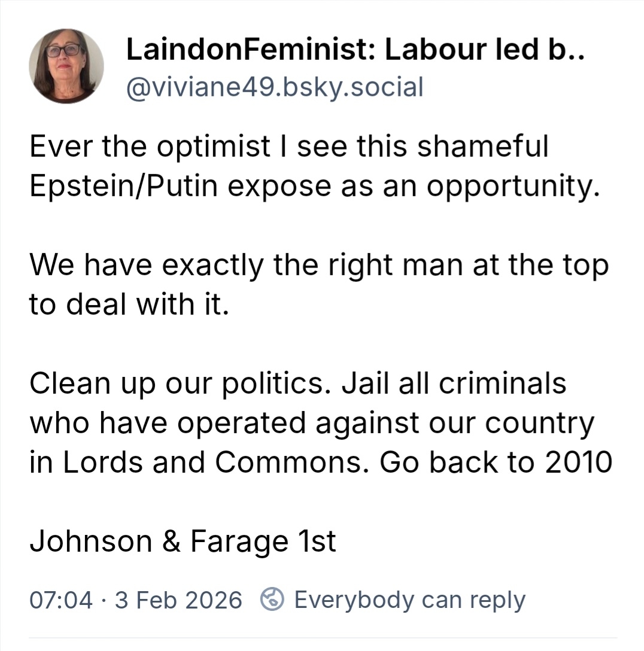Click the globe reply-settings icon
Viewport: 644px width, 651px height.
coord(272,600)
